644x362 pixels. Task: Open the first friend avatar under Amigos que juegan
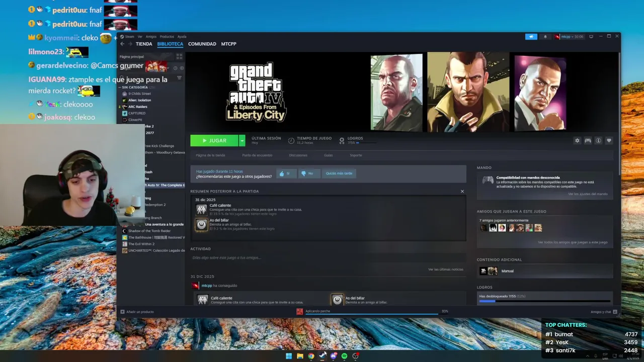click(484, 228)
